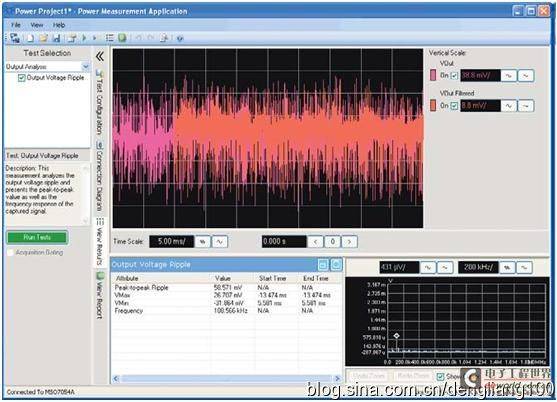The image size is (557, 402).
Task: Click the next arrow beside offset zero
Action: (349, 242)
